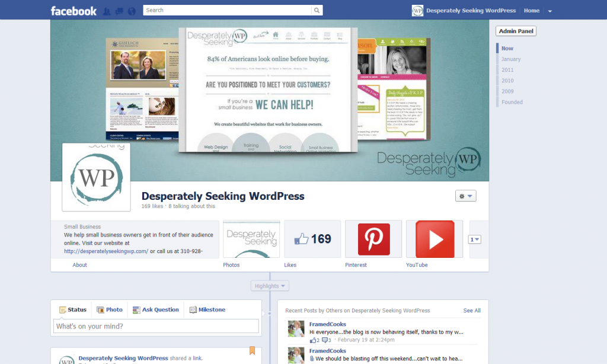Viewport: 607px width, 364px height.
Task: Click See All recent posts link
Action: click(472, 311)
